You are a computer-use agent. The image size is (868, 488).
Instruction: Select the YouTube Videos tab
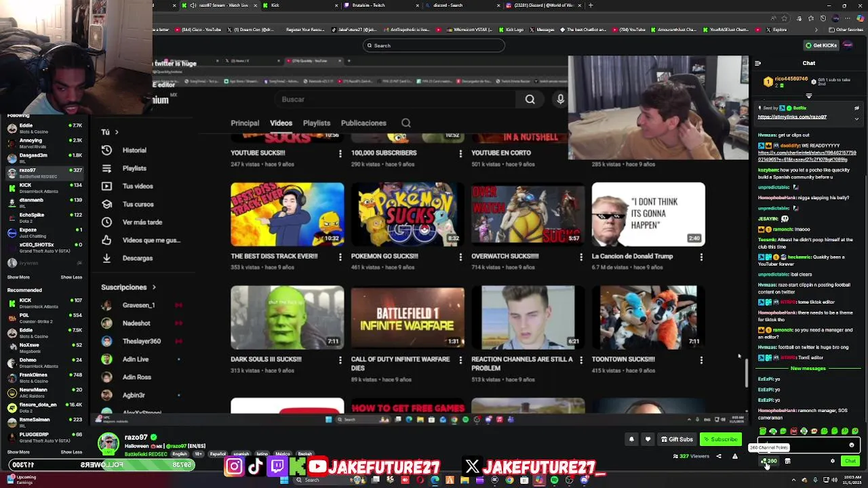(281, 123)
